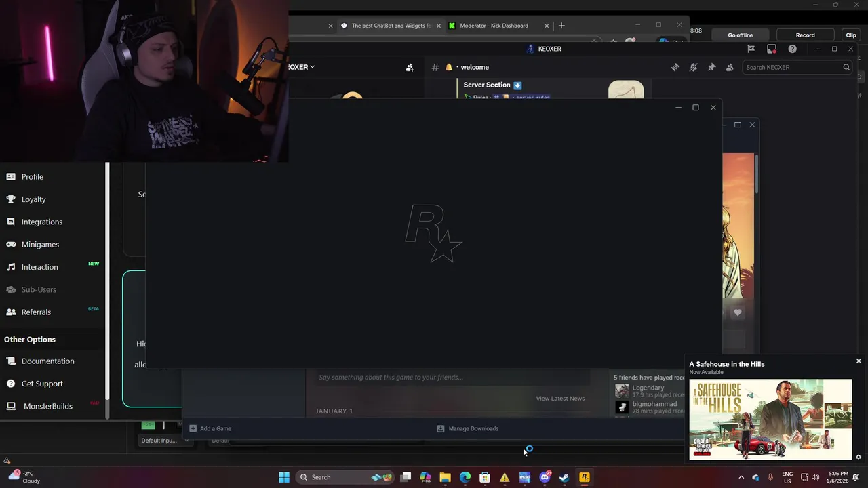This screenshot has width=868, height=488.
Task: Click the Record button
Action: coord(806,35)
